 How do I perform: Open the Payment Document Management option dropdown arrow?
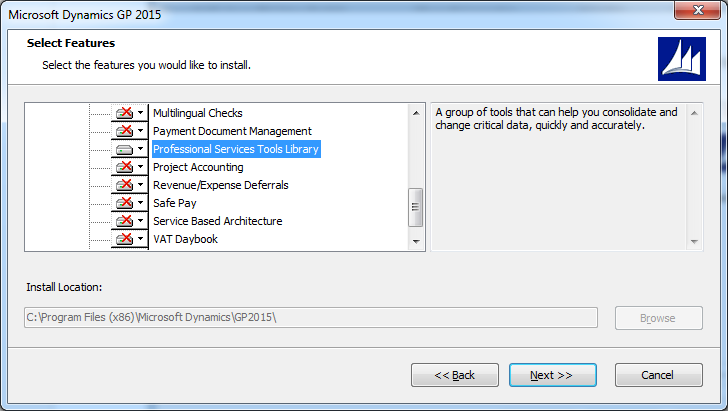click(x=140, y=130)
